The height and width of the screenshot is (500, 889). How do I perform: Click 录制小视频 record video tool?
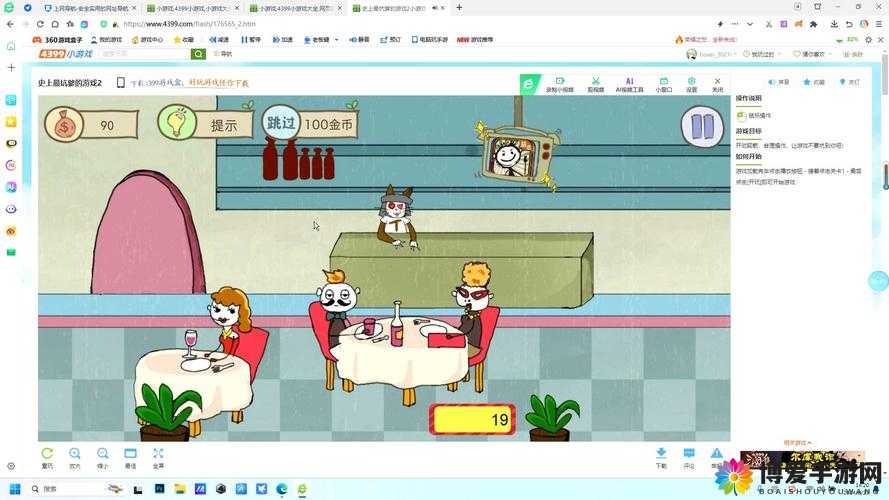coord(560,84)
